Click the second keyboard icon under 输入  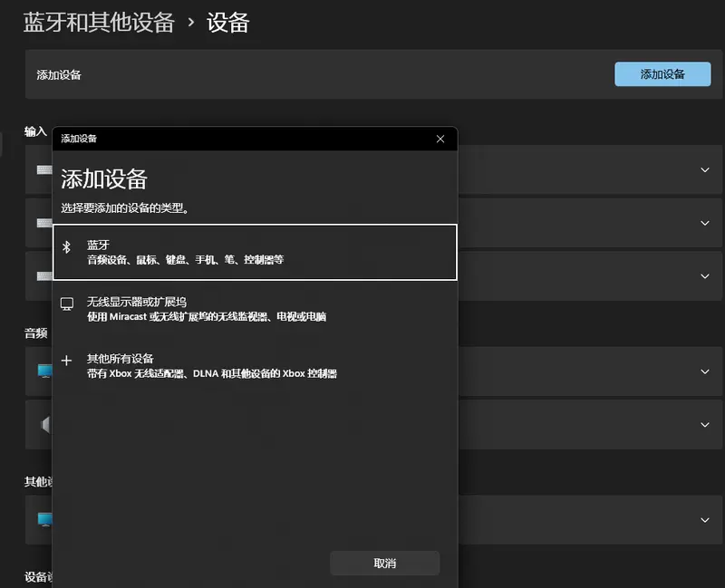pos(44,223)
